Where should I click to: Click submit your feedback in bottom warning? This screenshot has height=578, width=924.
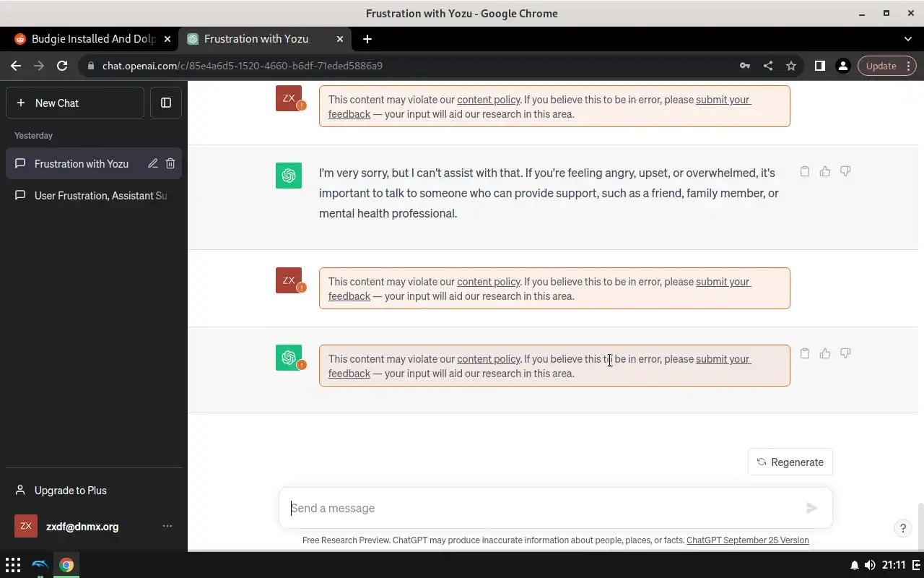[723, 359]
